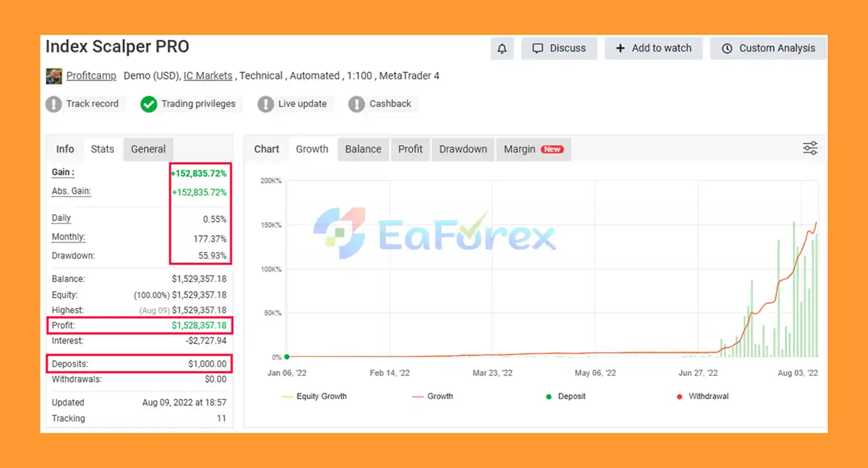The width and height of the screenshot is (868, 468).
Task: Click the Balance value $1,529,357.18
Action: point(199,279)
